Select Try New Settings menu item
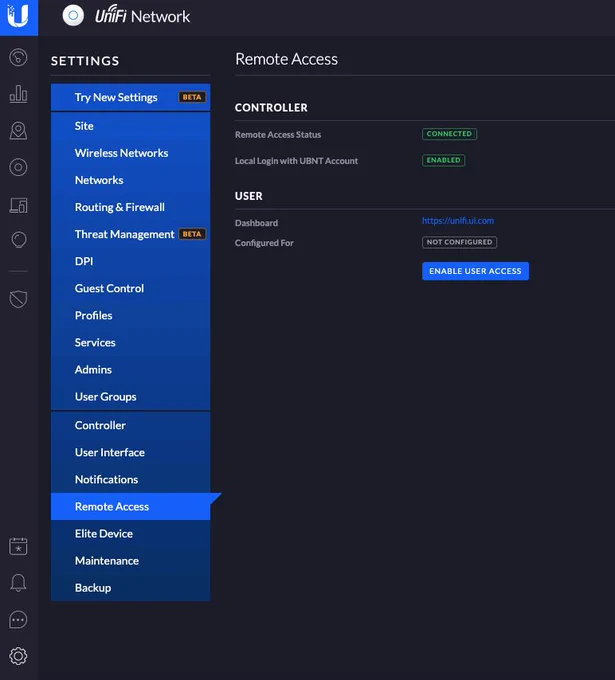 [131, 97]
